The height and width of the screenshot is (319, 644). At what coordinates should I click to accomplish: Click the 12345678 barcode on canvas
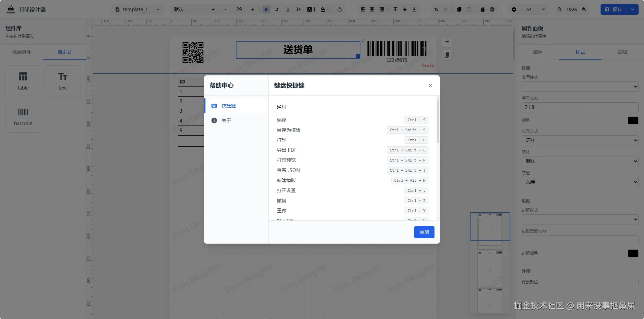click(x=397, y=51)
